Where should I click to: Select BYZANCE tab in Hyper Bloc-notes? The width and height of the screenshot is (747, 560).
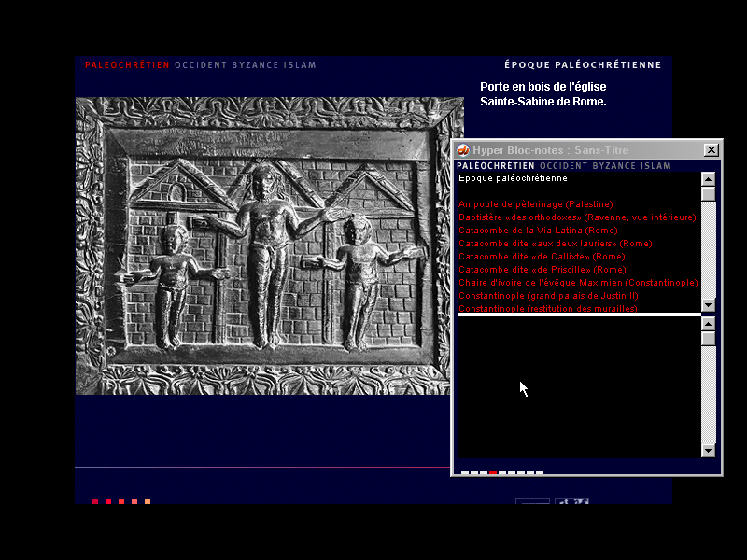pos(614,166)
